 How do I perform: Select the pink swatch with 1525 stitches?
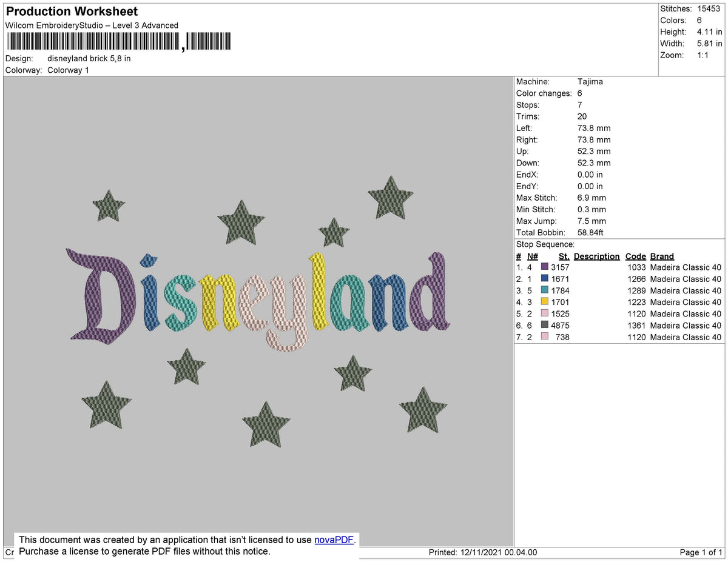tap(545, 313)
